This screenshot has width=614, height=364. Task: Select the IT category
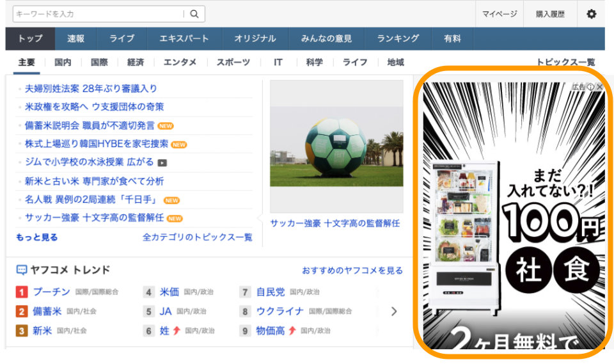pos(278,62)
